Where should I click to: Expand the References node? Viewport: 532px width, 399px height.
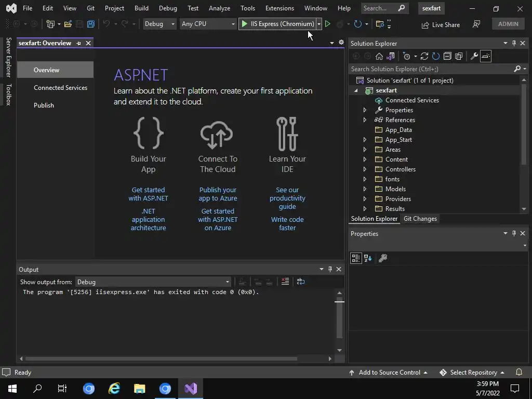[365, 120]
